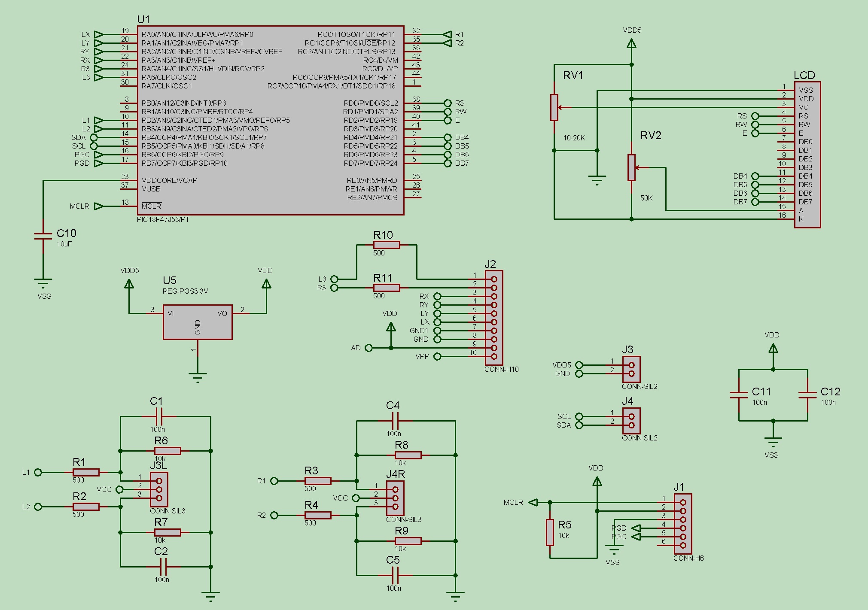This screenshot has width=868, height=610.
Task: Select the LCD component body
Action: point(807,155)
